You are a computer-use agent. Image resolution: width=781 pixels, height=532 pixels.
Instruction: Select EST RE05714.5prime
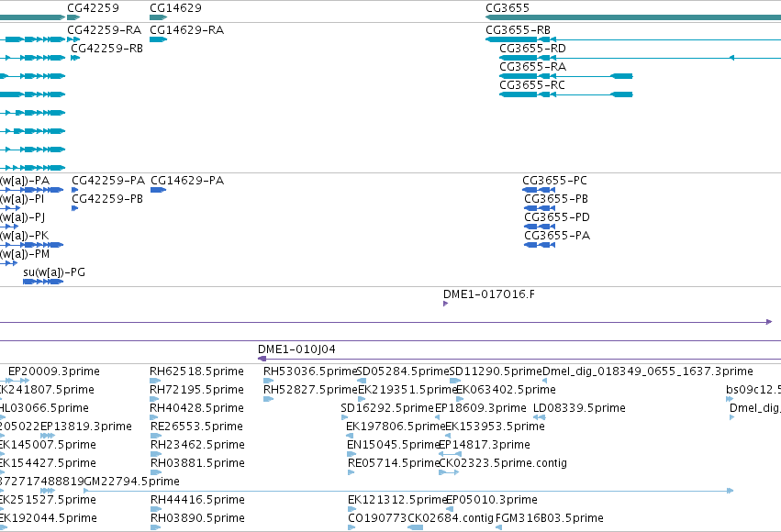click(394, 463)
